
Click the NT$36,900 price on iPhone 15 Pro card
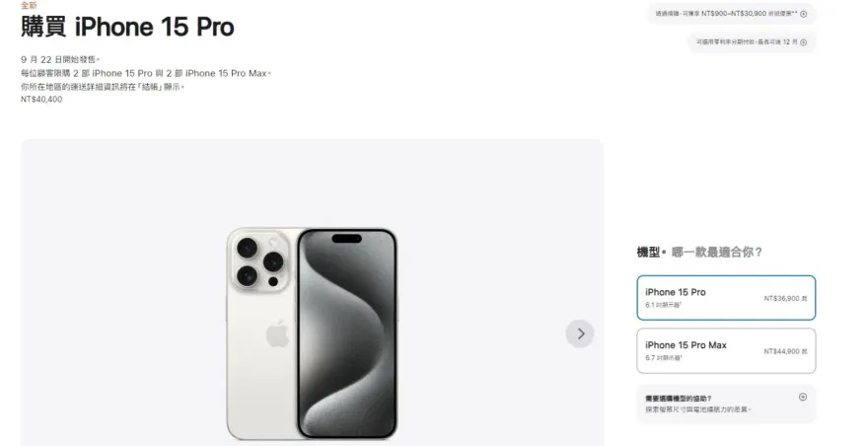tap(785, 298)
